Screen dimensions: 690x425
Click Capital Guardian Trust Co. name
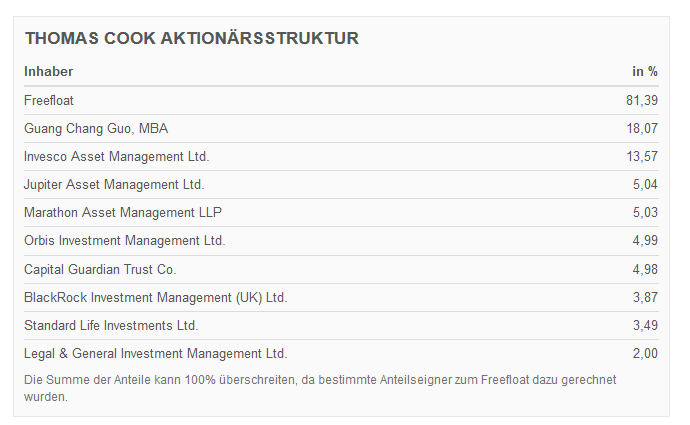[x=100, y=269]
